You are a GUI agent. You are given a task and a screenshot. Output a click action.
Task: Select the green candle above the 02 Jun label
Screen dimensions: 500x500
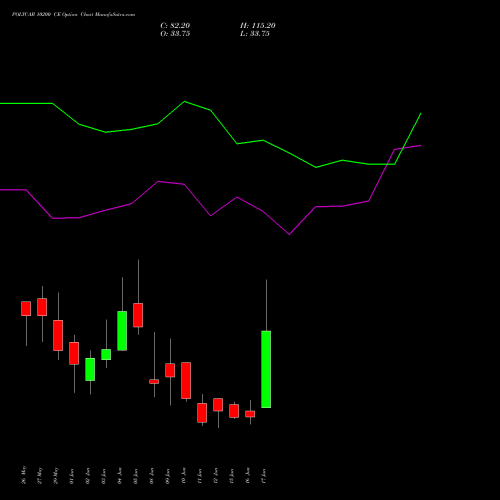90,369
